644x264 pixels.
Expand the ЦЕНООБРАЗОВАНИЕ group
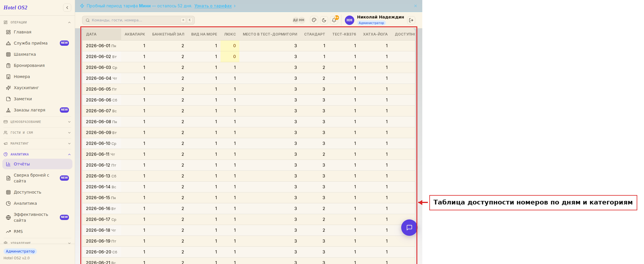coord(38,122)
